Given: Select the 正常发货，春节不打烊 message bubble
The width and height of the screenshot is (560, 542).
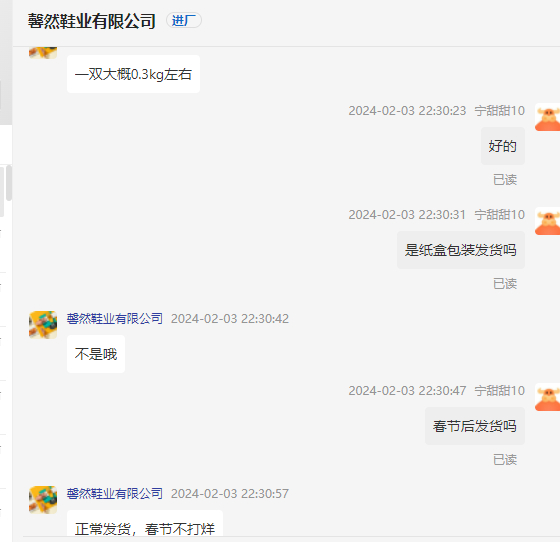Looking at the screenshot, I should [x=145, y=523].
